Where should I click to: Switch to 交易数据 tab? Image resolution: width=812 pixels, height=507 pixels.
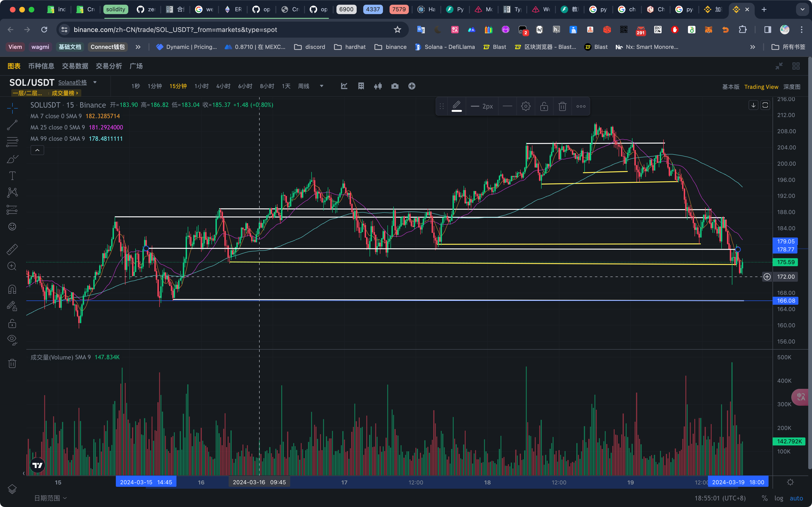[x=75, y=66]
